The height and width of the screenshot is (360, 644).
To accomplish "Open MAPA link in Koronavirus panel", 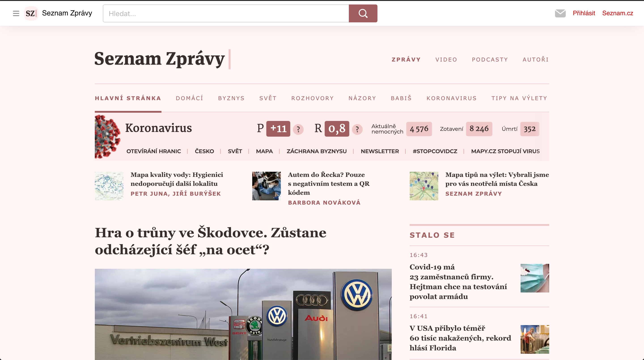I will click(264, 151).
